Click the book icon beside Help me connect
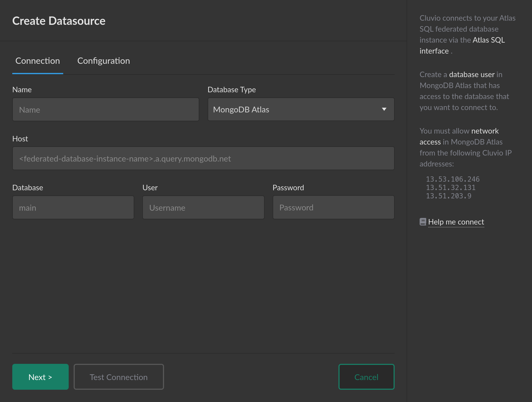The width and height of the screenshot is (532, 402). [x=423, y=222]
